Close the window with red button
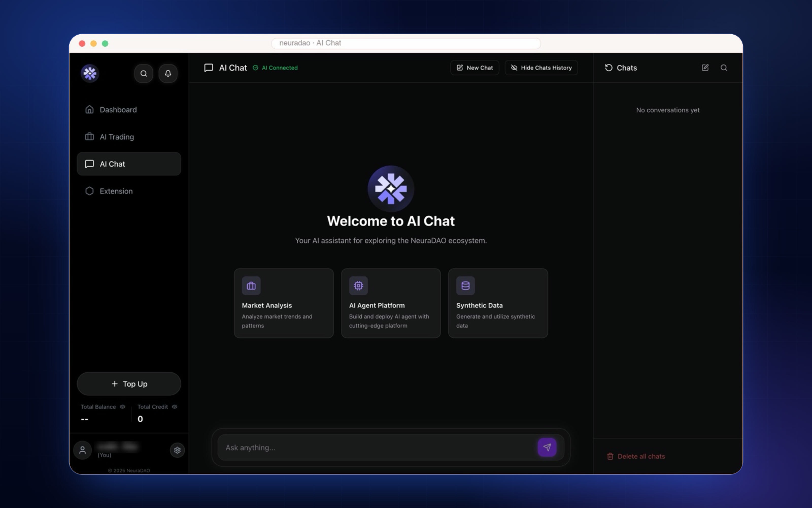 point(82,43)
